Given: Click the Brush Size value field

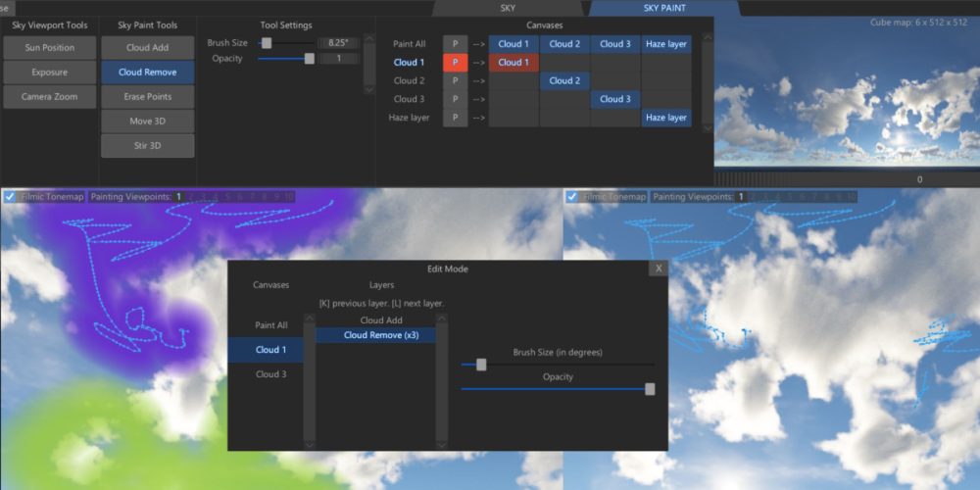Looking at the screenshot, I should click(338, 43).
